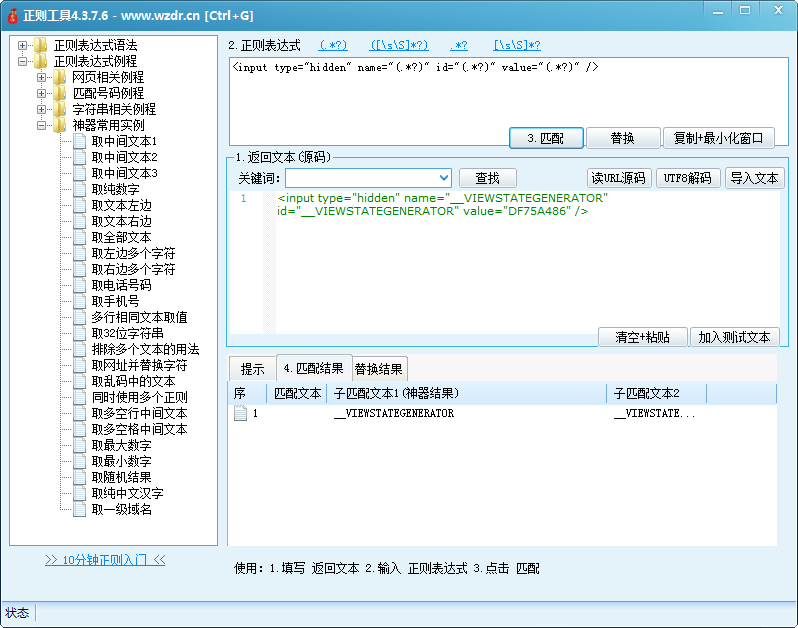Click the document icon beside 取一级域名
The image size is (798, 628).
[79, 509]
